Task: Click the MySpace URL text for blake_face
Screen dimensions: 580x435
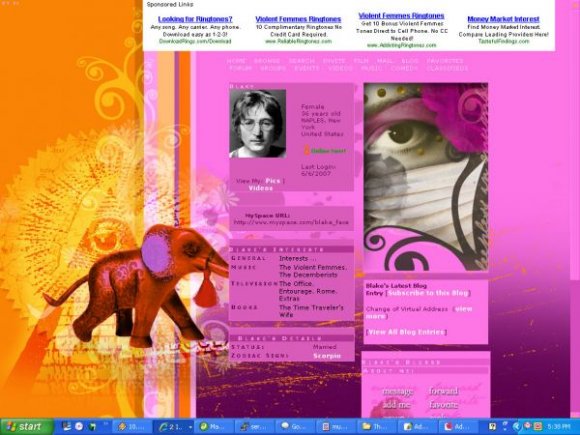Action: click(x=291, y=223)
